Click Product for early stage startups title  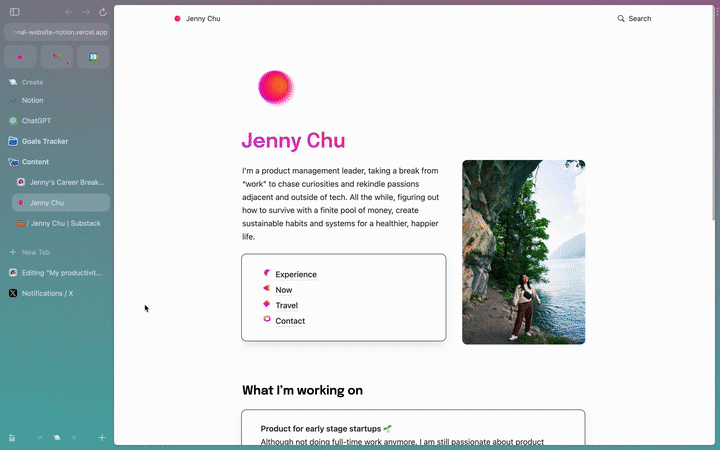pyautogui.click(x=321, y=428)
